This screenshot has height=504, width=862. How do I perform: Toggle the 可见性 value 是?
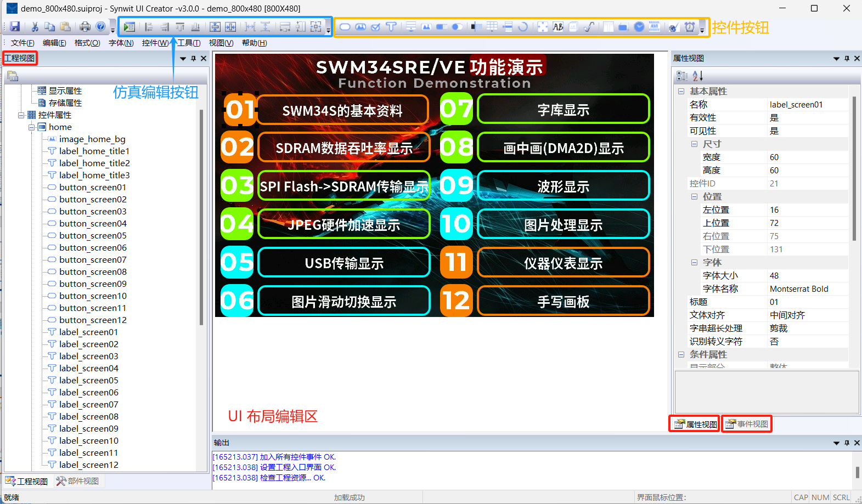click(x=808, y=131)
